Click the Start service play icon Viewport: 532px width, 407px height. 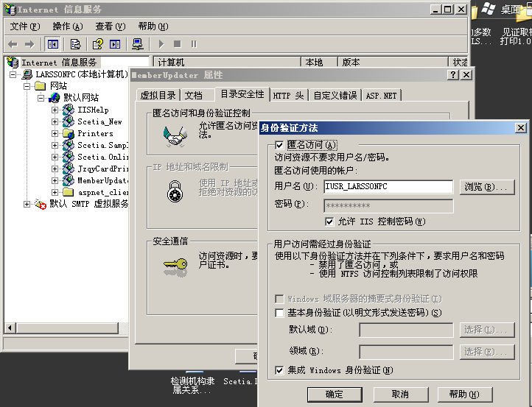pos(161,44)
